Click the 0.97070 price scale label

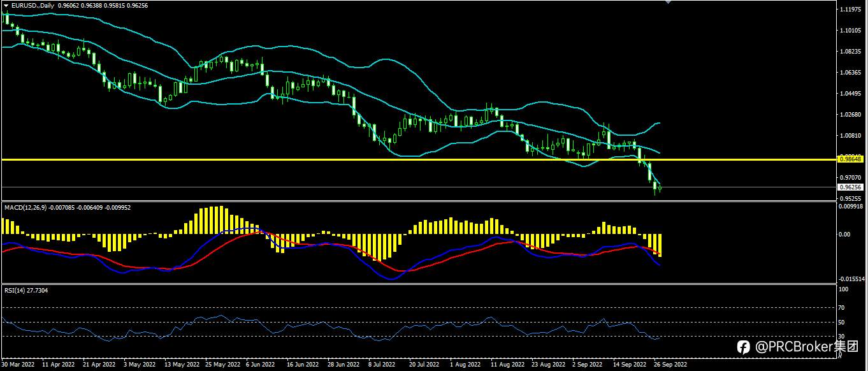[x=851, y=178]
